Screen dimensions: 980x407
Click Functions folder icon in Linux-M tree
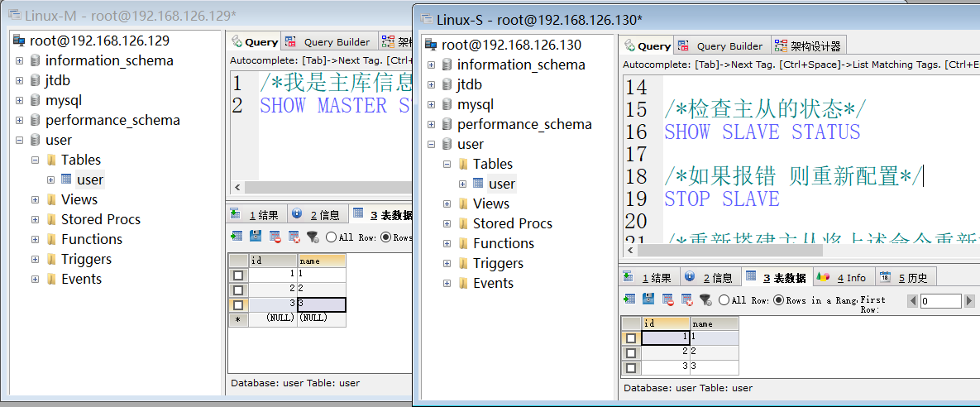(51, 239)
